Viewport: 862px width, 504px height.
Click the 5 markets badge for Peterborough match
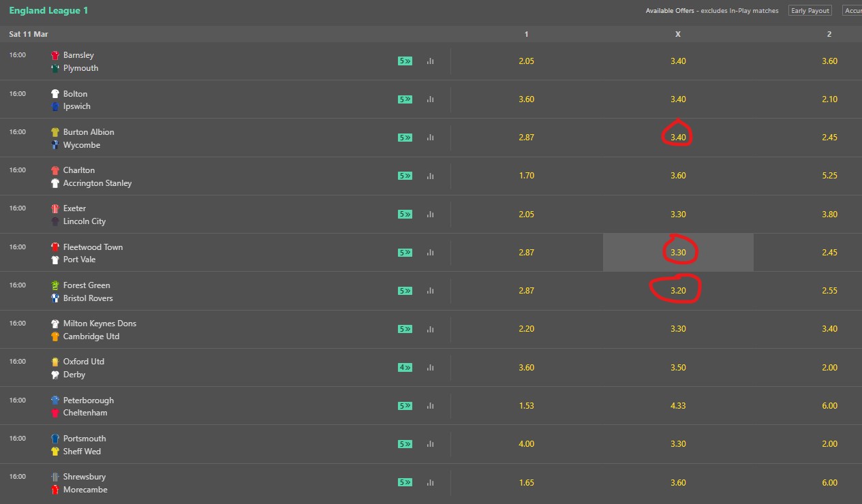(405, 406)
